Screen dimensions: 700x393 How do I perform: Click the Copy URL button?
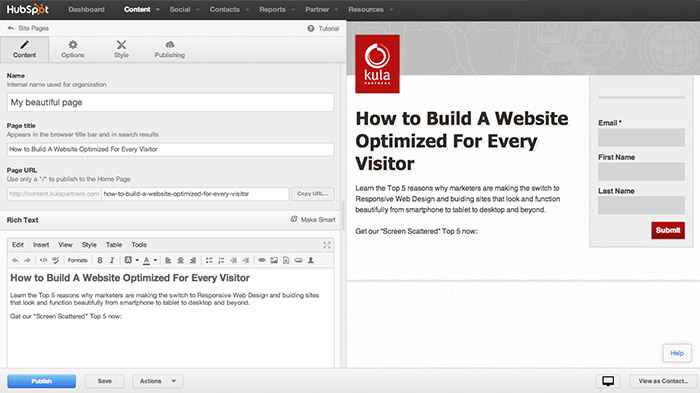click(312, 194)
